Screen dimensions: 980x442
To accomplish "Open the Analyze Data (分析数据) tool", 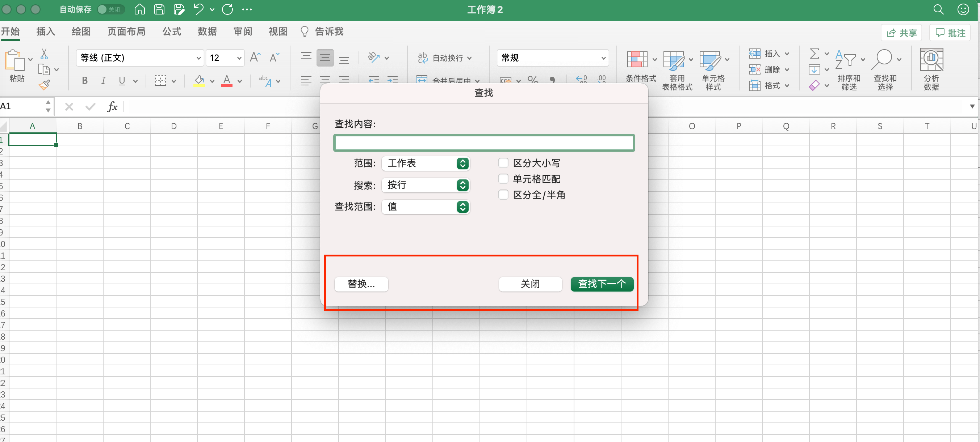I will tap(931, 69).
